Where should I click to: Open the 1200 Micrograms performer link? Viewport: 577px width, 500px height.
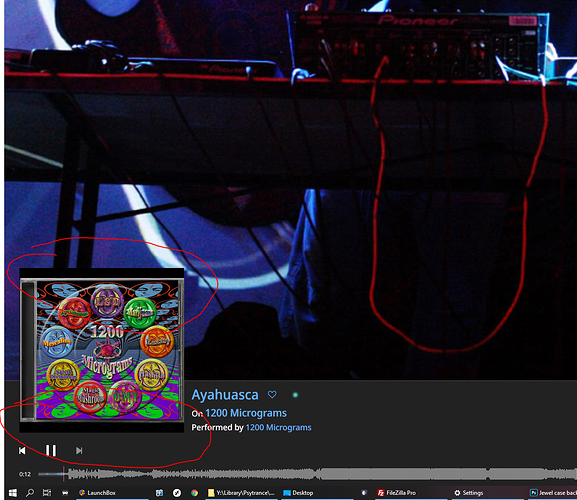pos(278,428)
